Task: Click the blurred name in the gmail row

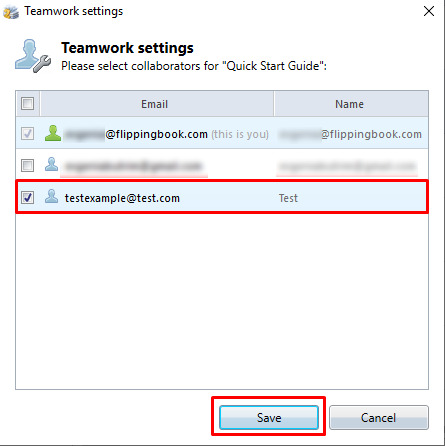Action: [347, 166]
